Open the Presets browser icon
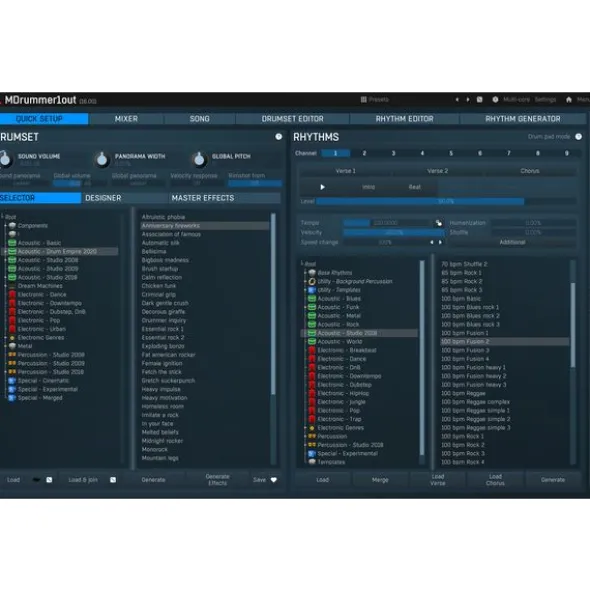 (363, 100)
